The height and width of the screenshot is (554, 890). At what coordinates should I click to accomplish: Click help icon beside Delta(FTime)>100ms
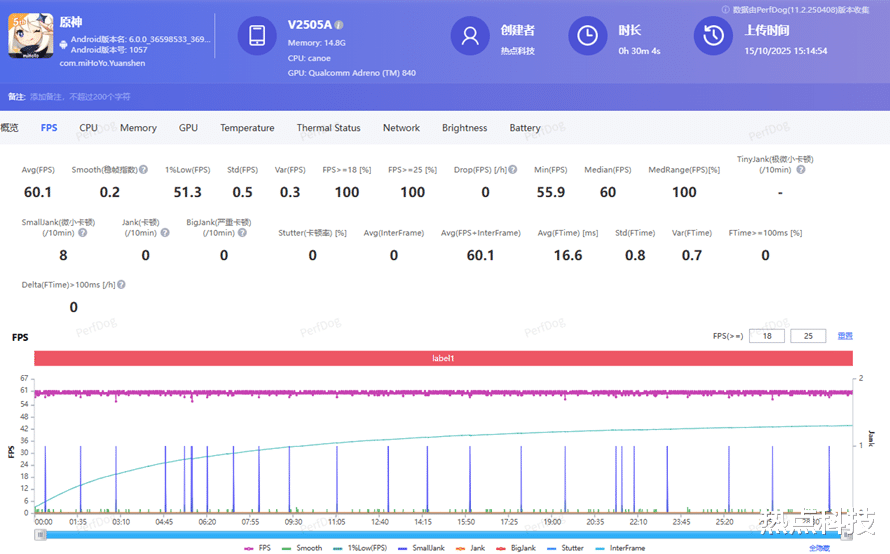click(121, 285)
